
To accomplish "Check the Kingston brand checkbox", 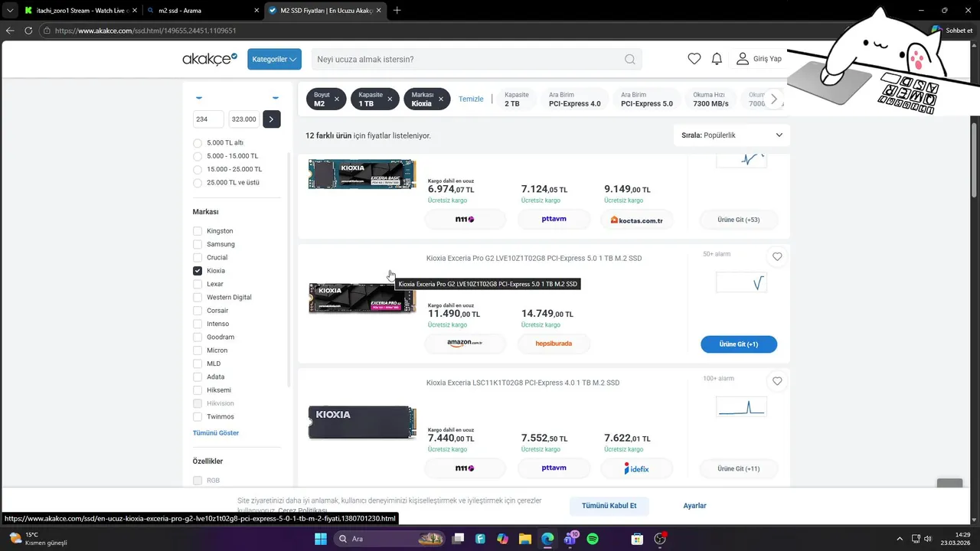I will click(x=198, y=231).
